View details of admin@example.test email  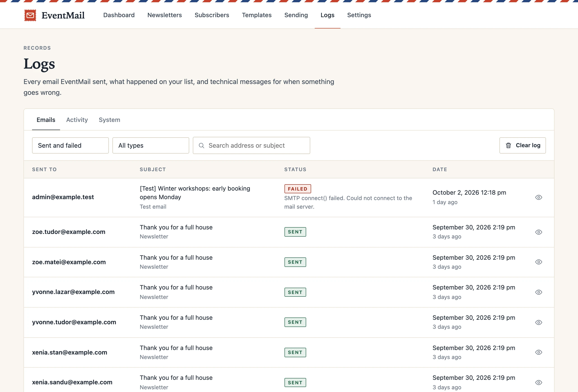pos(538,197)
